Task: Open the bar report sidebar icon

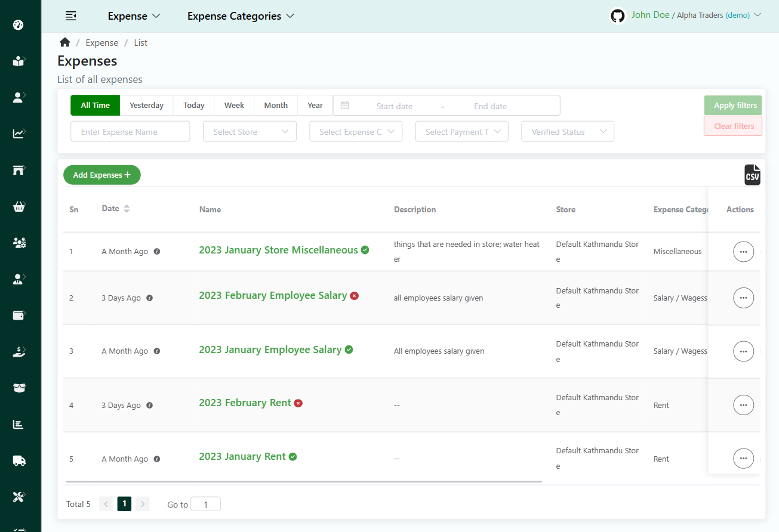Action: point(19,424)
